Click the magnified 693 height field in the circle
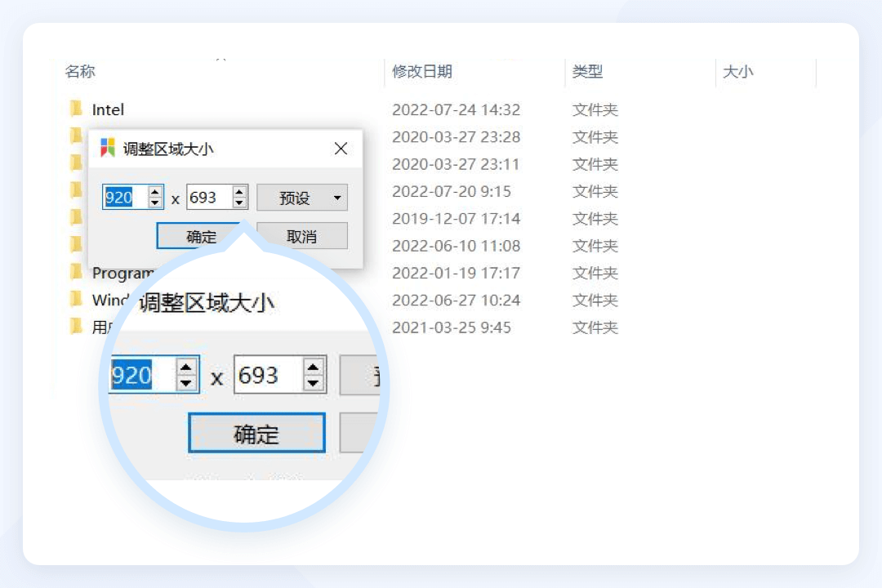 coord(265,376)
